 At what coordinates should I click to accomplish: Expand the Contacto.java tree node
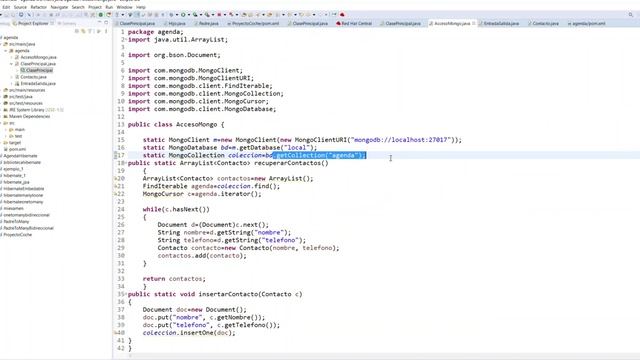[x=11, y=77]
